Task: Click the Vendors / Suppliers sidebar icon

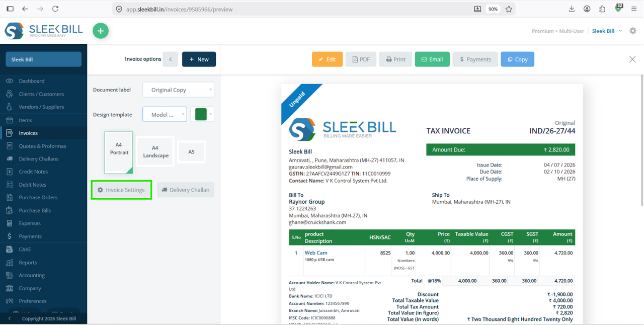Action: (x=10, y=107)
